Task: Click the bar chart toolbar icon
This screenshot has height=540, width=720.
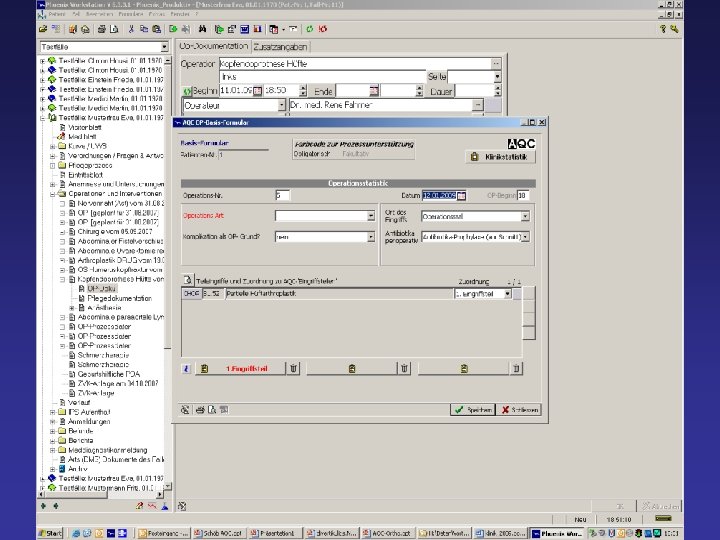Action: [x=258, y=29]
